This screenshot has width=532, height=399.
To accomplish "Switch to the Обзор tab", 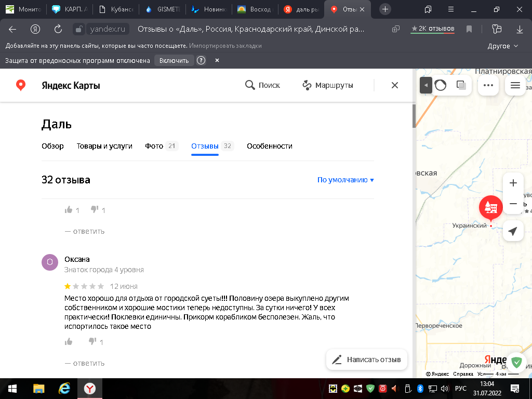I will [x=52, y=146].
